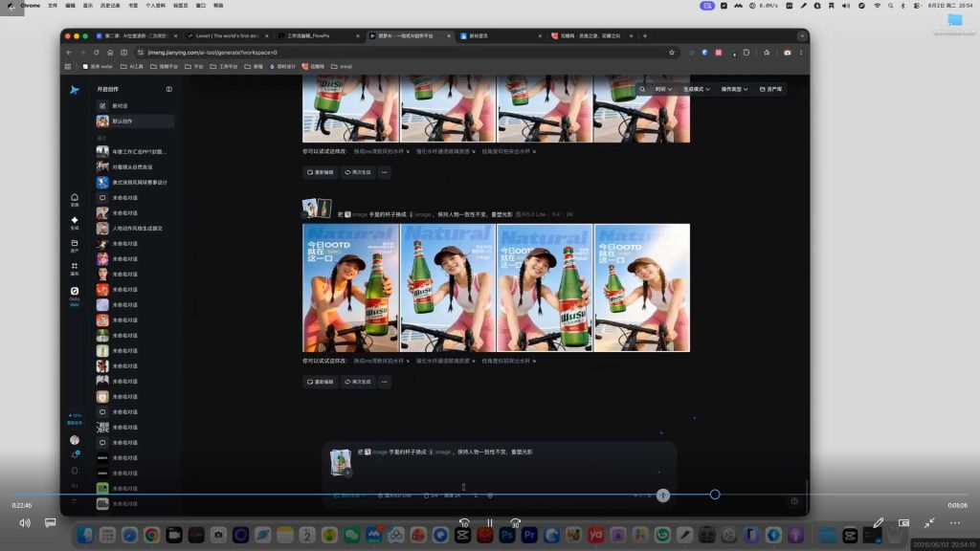Mute the video player volume
Screen dimensions: 980x551
pos(24,523)
